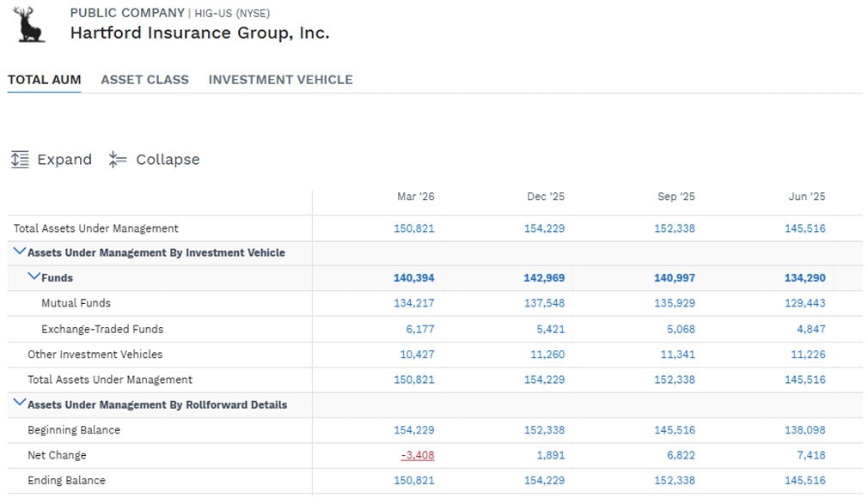868x498 pixels.
Task: Click the PUBLIC COMPANY label
Action: click(x=127, y=13)
